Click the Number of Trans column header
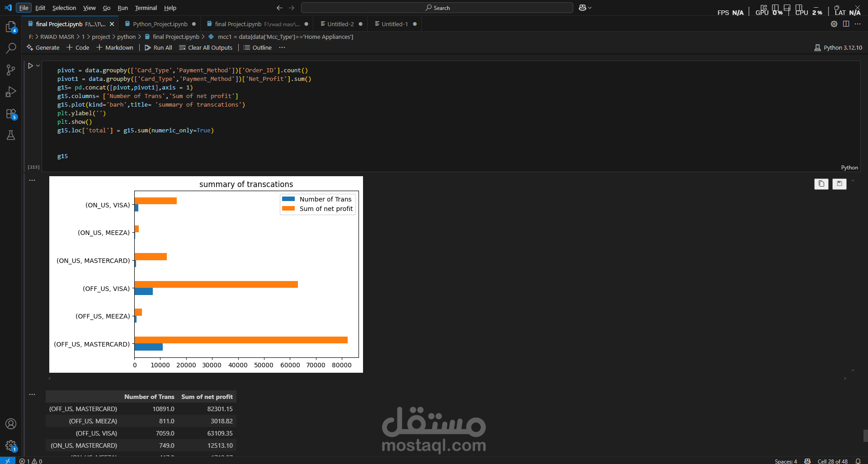 point(149,397)
